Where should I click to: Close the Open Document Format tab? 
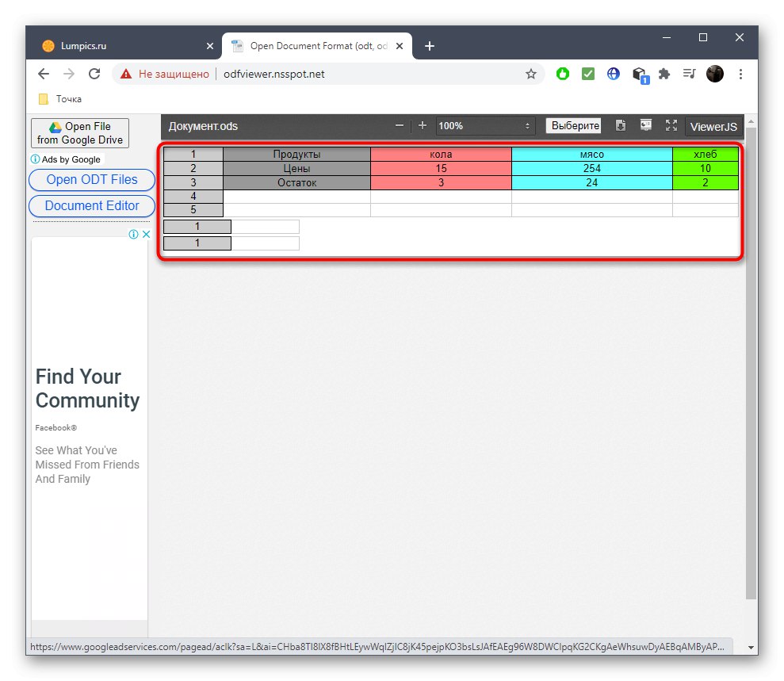(x=400, y=46)
